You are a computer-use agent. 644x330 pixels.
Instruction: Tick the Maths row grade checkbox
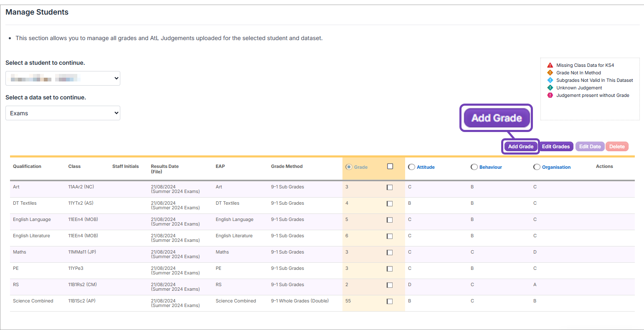pyautogui.click(x=390, y=253)
